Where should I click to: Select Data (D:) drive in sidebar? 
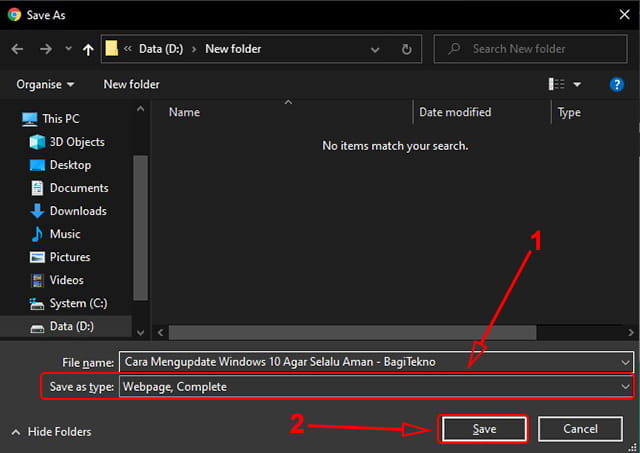coord(71,326)
